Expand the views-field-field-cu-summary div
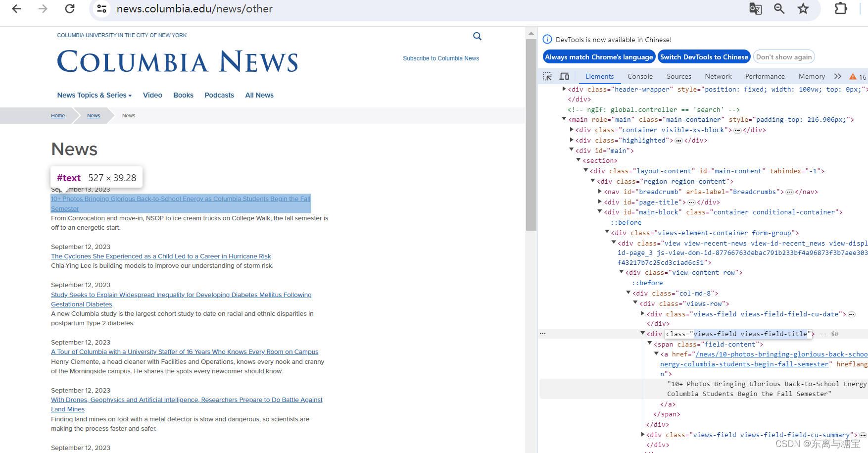 [x=642, y=435]
